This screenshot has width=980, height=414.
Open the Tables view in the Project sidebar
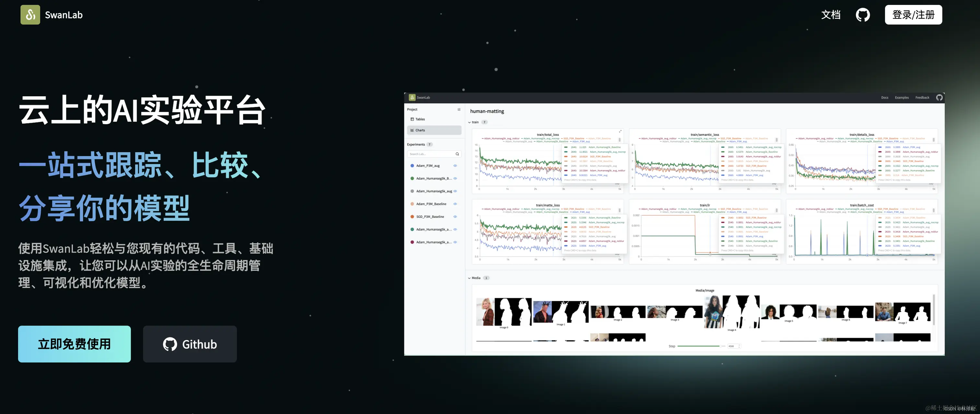coord(420,120)
